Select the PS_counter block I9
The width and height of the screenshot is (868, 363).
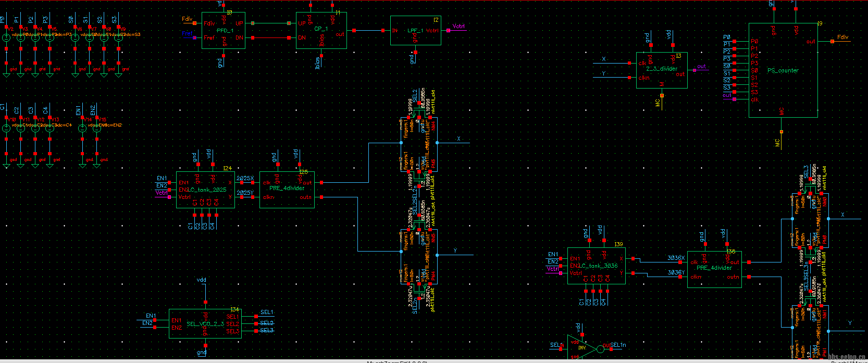(783, 70)
